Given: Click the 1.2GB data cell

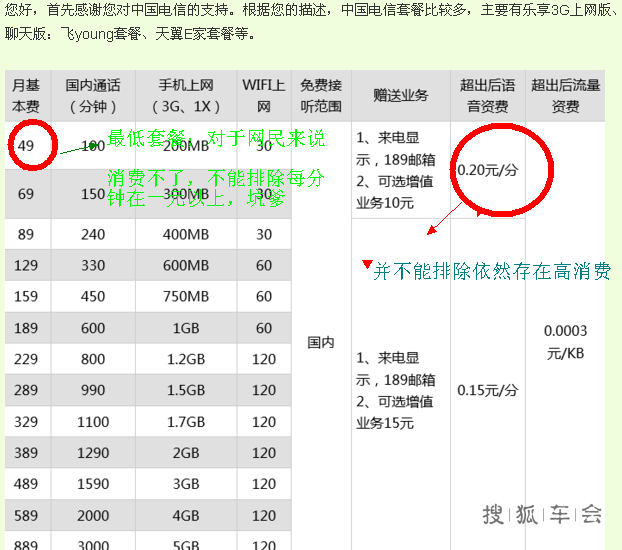Looking at the screenshot, I should pyautogui.click(x=186, y=359).
